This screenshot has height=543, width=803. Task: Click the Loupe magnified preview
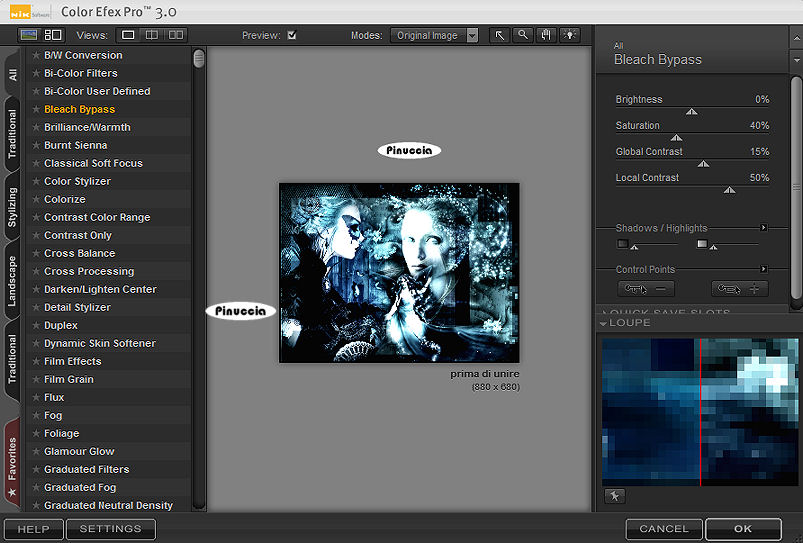click(x=700, y=412)
